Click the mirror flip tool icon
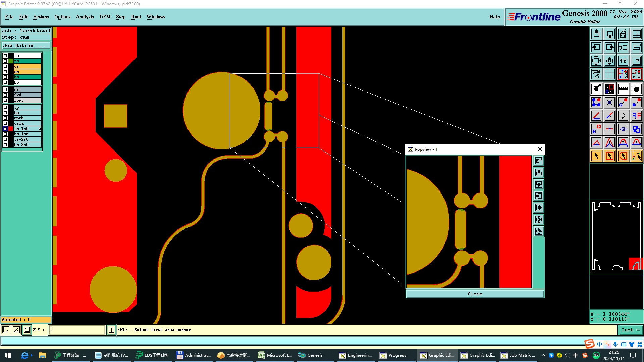Viewport: 644px width, 362px height. pyautogui.click(x=636, y=116)
